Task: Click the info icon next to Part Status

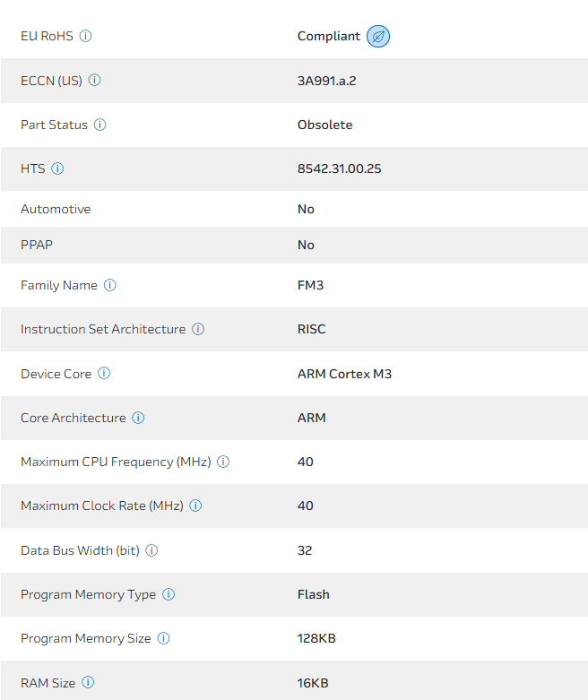Action: pyautogui.click(x=100, y=125)
